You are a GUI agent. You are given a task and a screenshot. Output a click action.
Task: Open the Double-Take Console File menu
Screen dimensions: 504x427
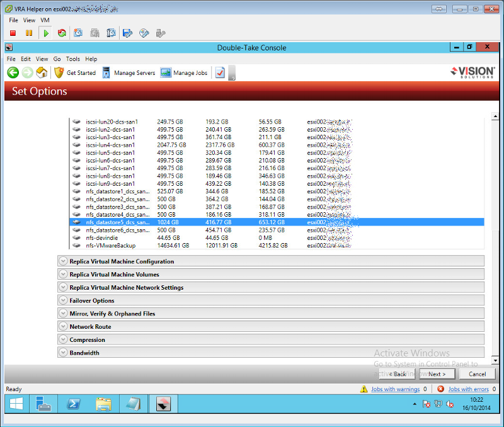(11, 59)
